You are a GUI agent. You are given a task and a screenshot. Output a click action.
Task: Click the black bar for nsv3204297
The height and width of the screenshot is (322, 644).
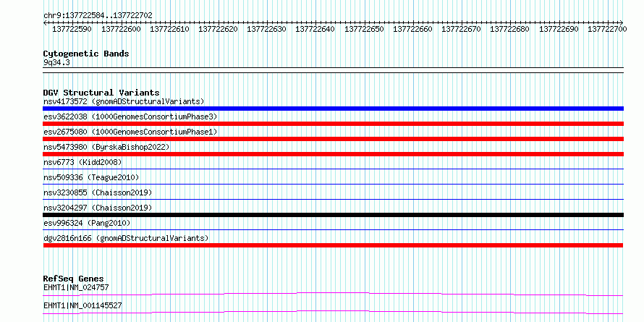333,215
